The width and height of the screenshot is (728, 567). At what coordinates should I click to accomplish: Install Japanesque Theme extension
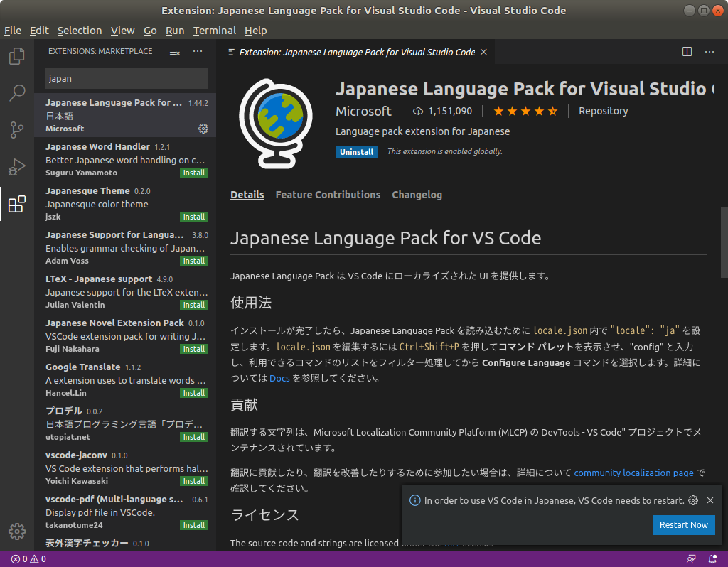coord(193,217)
